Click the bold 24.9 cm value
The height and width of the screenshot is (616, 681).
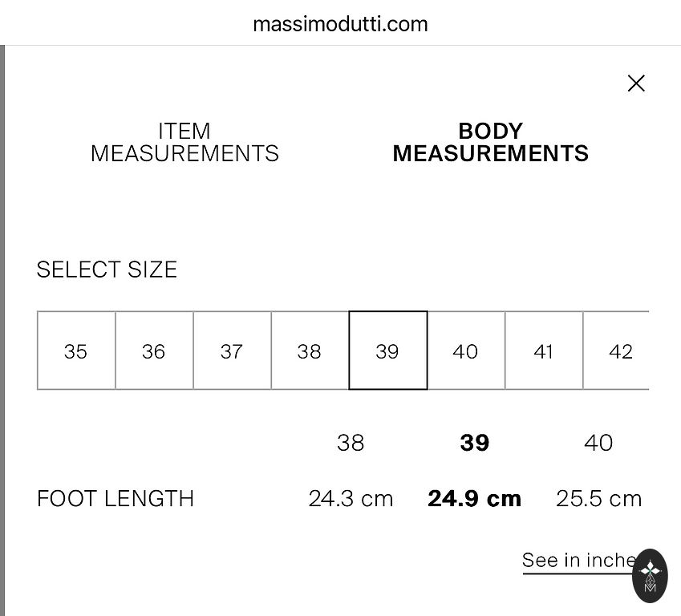[475, 499]
